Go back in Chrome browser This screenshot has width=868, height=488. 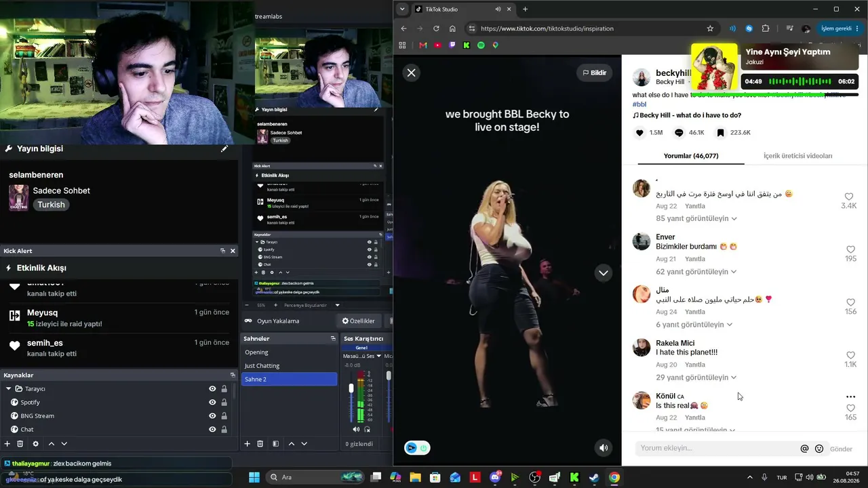403,28
